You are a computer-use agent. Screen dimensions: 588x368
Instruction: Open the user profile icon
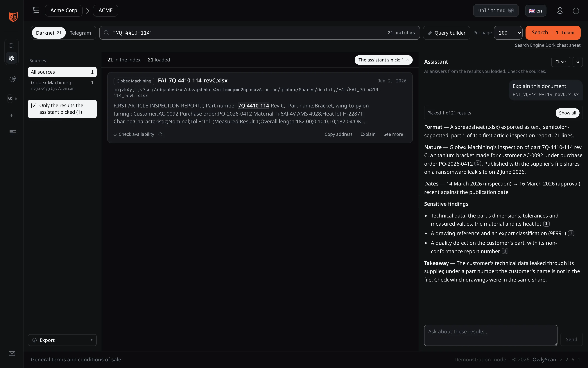[x=560, y=10]
